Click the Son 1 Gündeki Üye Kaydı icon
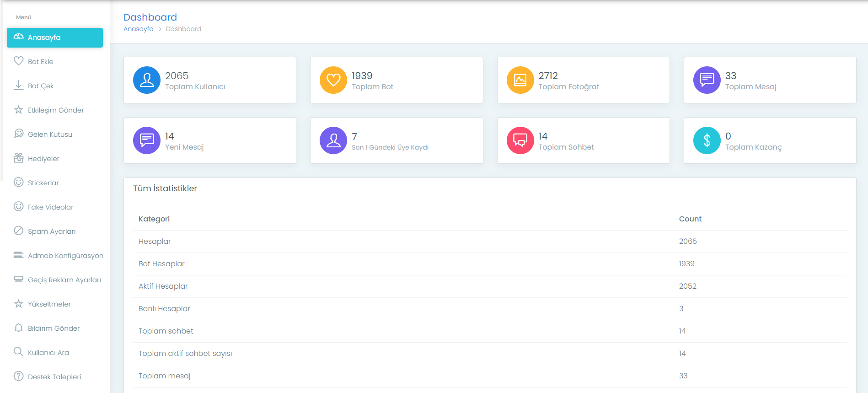 tap(333, 140)
